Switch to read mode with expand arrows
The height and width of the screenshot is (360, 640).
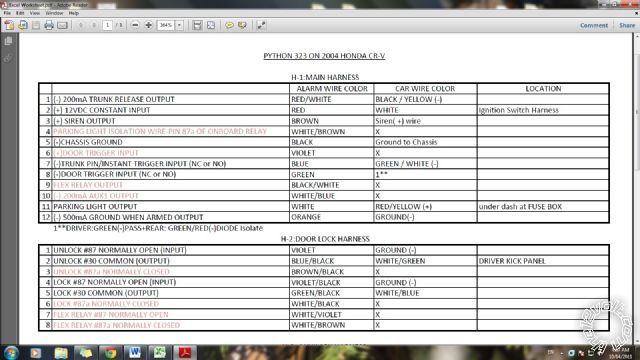coord(261,25)
